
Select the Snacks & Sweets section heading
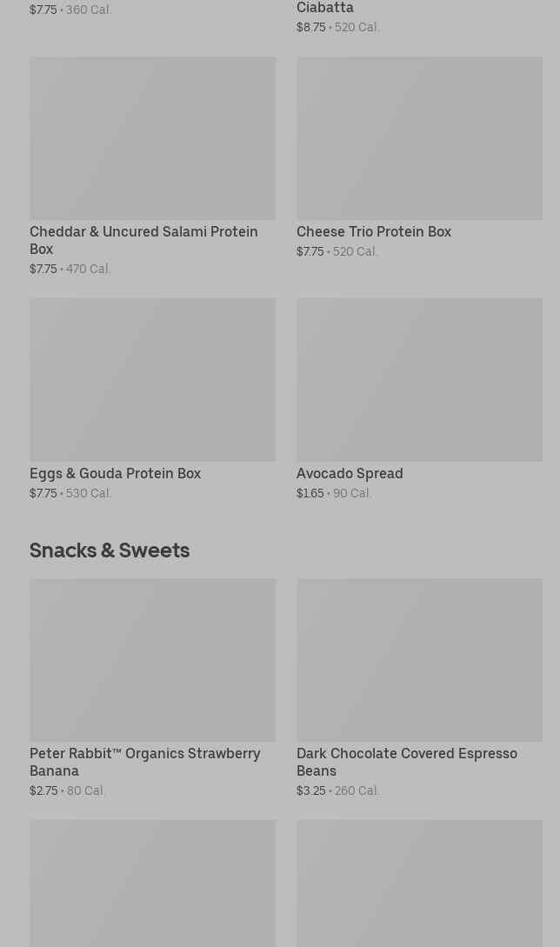[x=110, y=550]
